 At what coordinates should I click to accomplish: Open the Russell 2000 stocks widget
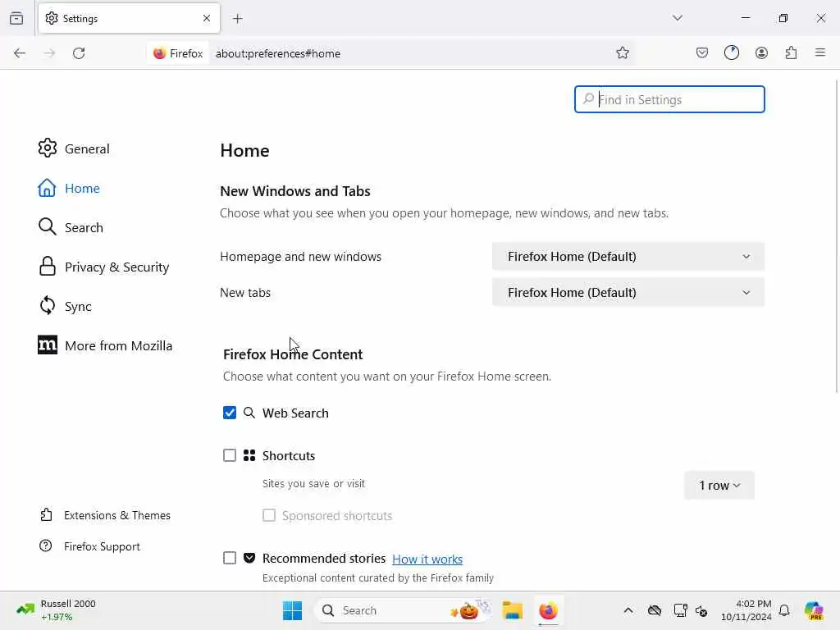(x=56, y=610)
